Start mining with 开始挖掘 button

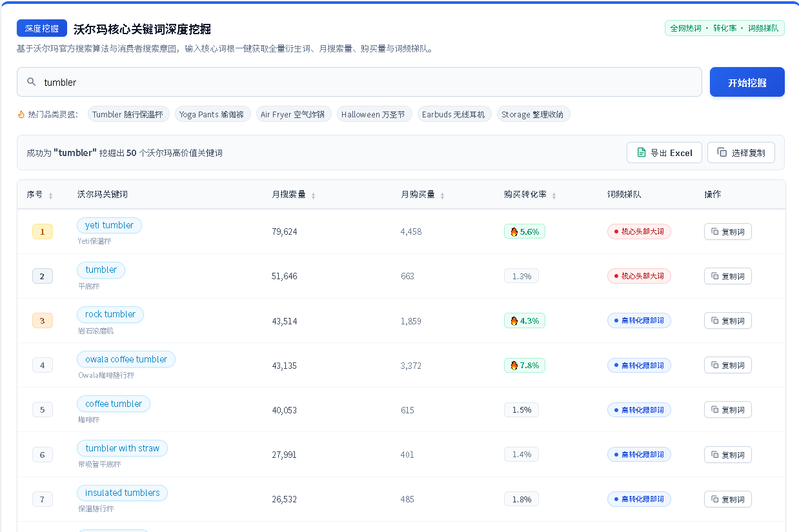(x=747, y=82)
